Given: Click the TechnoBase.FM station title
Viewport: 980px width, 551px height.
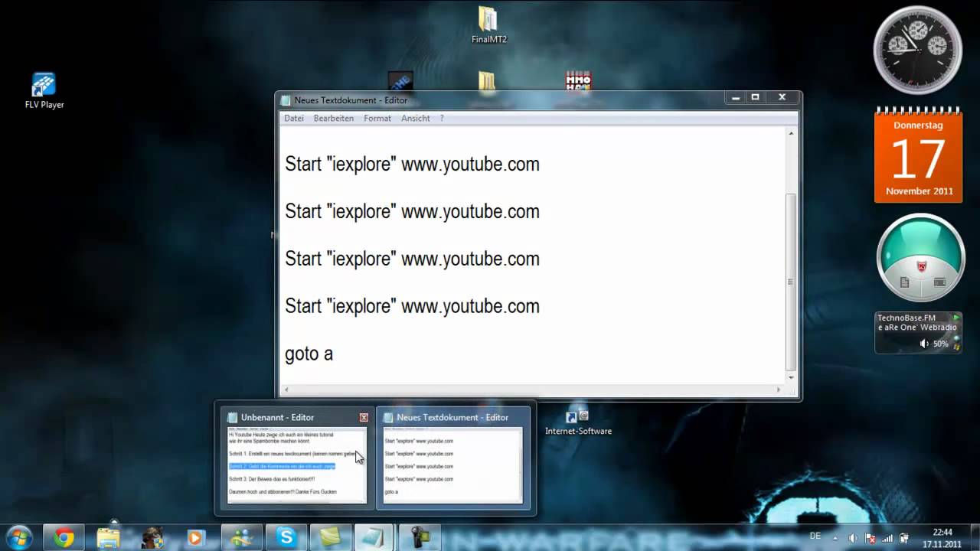Looking at the screenshot, I should click(906, 318).
